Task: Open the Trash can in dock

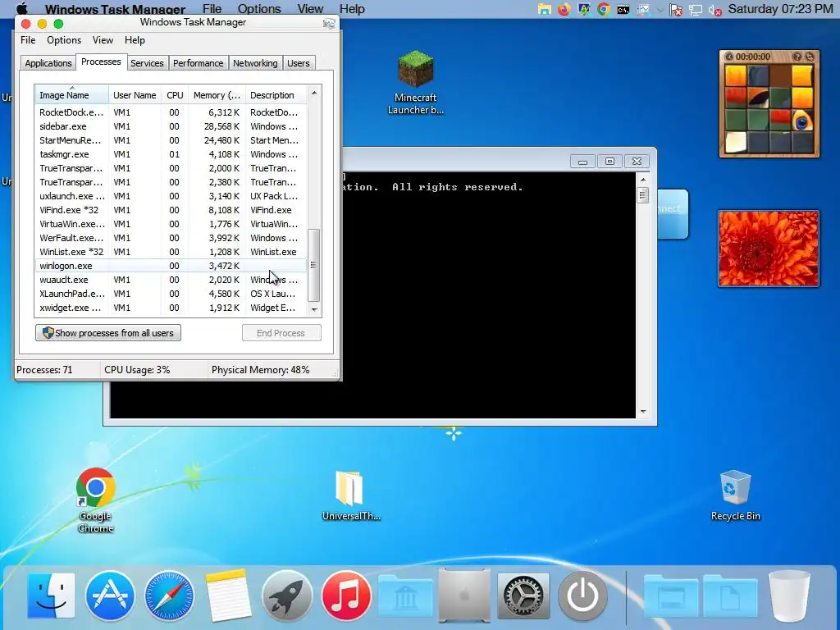Action: 789,596
